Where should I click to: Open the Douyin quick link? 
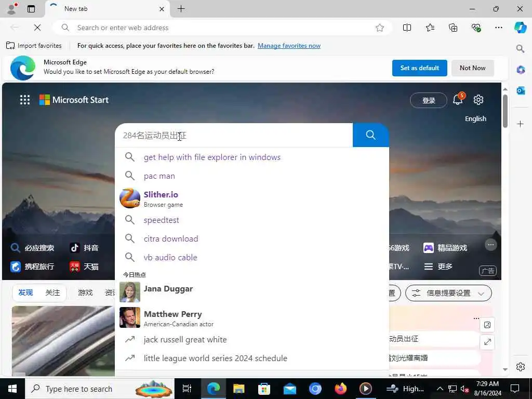(84, 248)
